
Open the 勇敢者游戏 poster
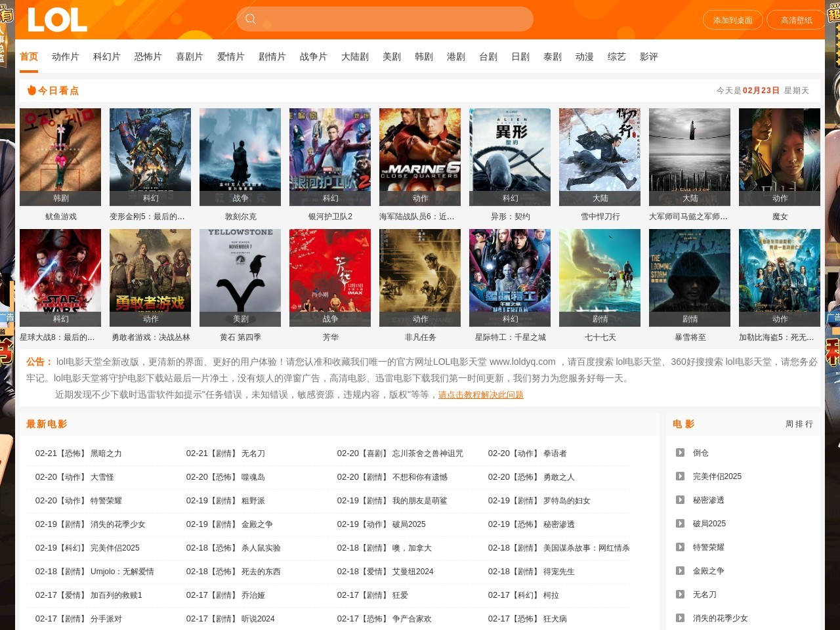(x=150, y=278)
